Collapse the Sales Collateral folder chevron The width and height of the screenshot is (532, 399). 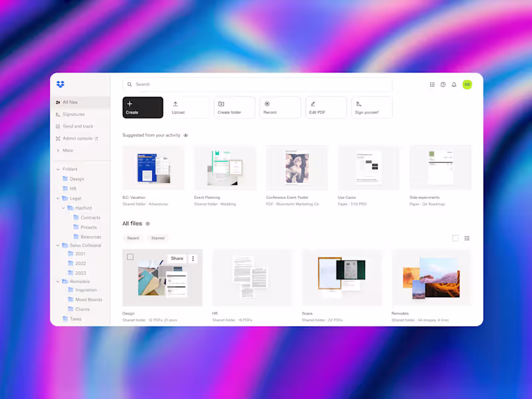(x=58, y=245)
